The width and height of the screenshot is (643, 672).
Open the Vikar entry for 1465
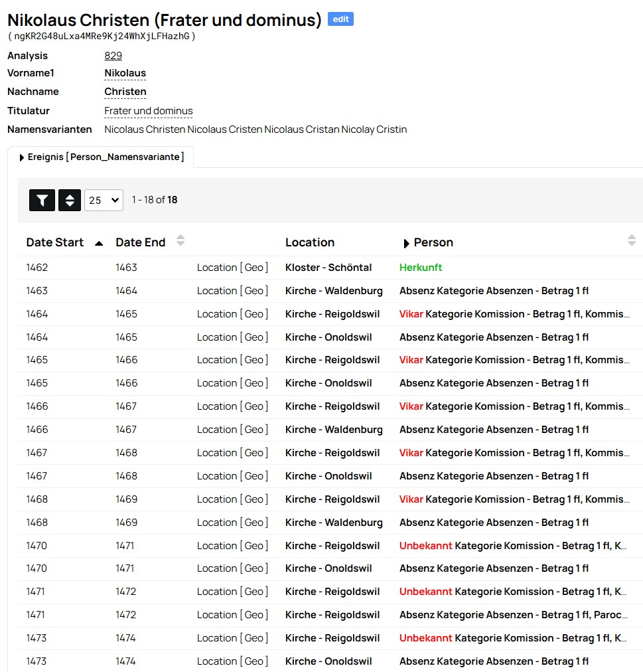tap(514, 359)
